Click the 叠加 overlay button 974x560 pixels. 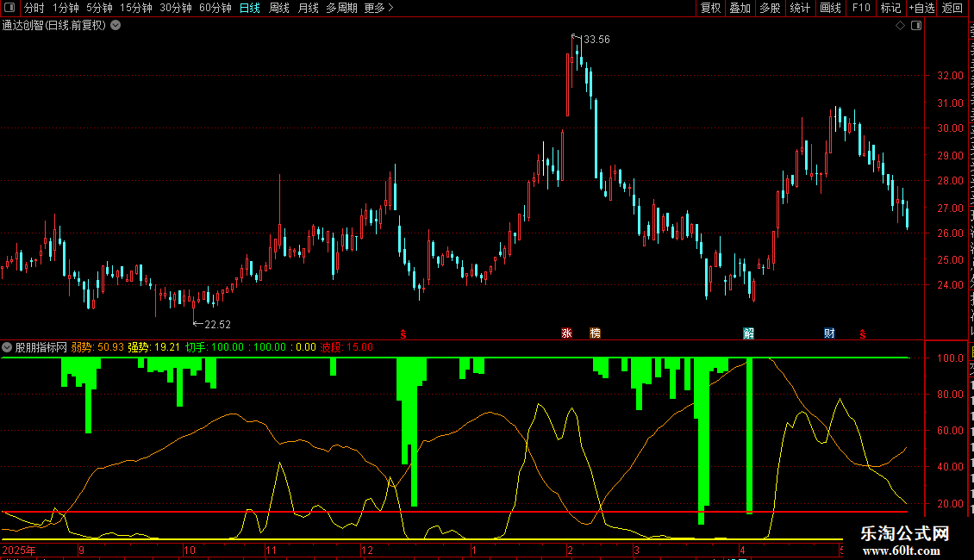coord(740,8)
